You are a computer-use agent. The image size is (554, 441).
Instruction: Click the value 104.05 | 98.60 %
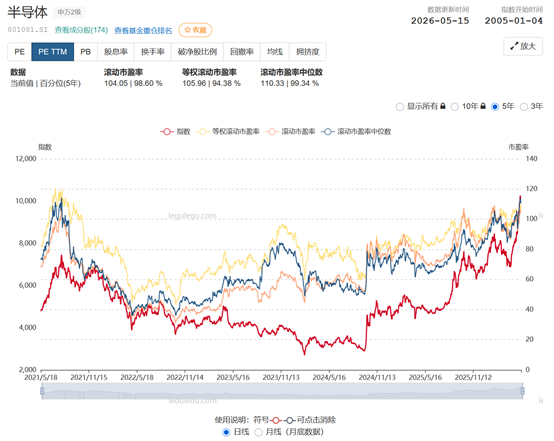tap(133, 83)
